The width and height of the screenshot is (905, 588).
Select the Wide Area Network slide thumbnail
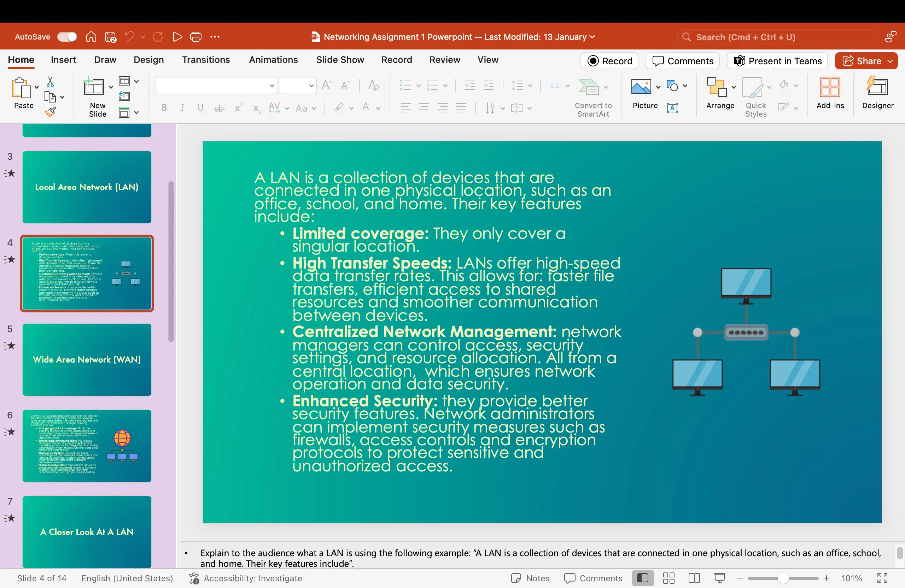tap(87, 360)
